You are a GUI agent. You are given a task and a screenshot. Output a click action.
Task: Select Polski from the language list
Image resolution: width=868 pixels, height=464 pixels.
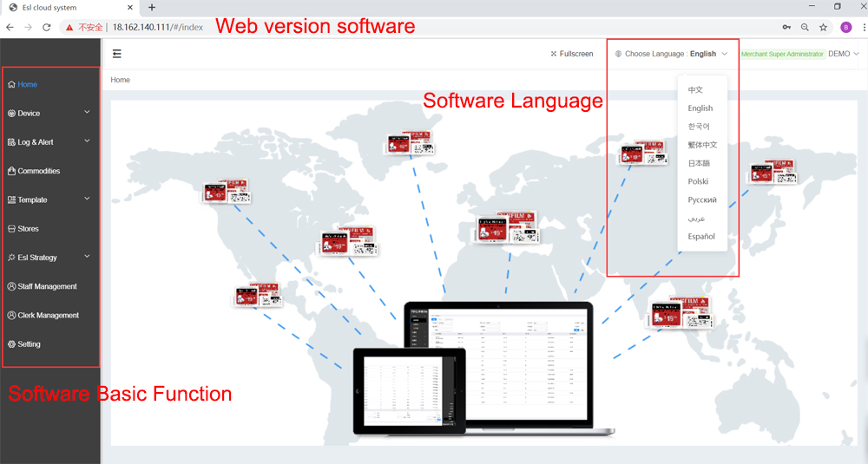(698, 182)
